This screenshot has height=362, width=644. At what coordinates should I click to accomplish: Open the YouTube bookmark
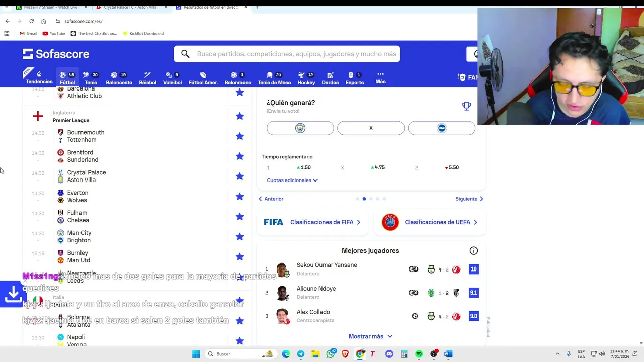pyautogui.click(x=54, y=33)
